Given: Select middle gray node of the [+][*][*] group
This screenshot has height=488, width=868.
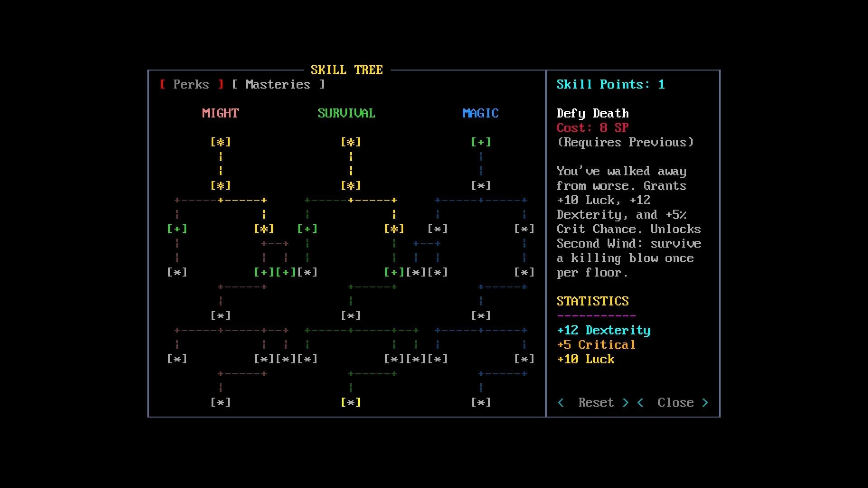Looking at the screenshot, I should click(416, 272).
